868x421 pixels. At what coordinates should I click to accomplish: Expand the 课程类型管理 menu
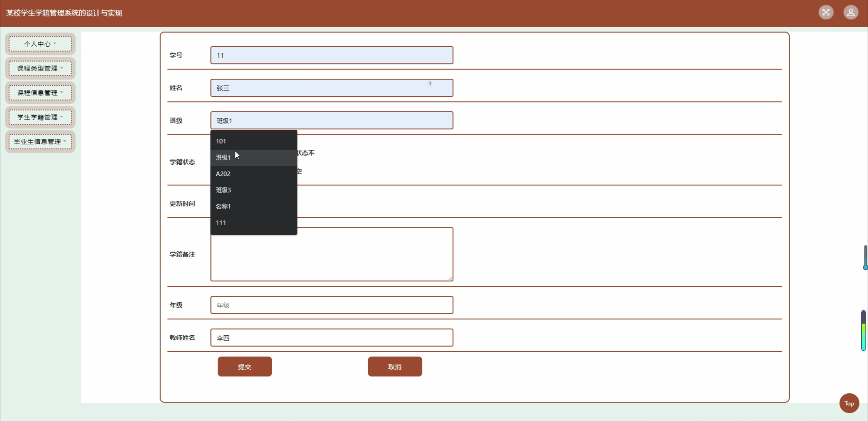[x=40, y=69]
